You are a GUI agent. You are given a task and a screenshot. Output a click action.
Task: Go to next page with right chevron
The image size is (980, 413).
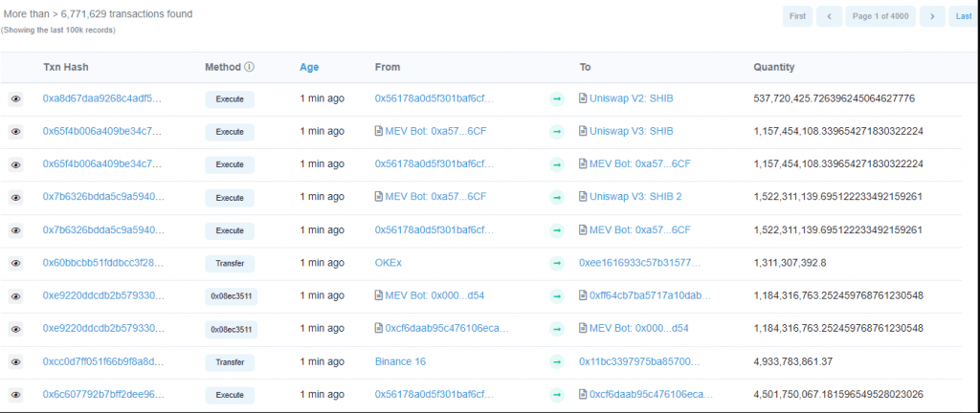coord(932,16)
